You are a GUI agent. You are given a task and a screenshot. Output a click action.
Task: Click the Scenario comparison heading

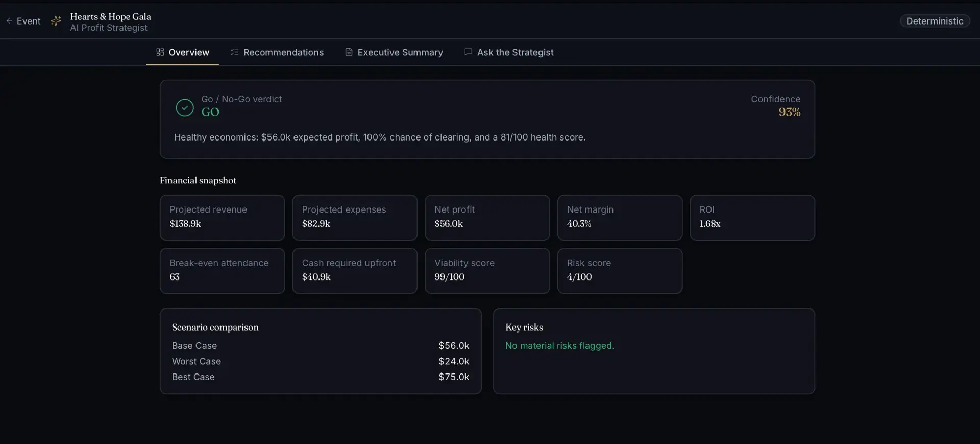click(x=215, y=328)
